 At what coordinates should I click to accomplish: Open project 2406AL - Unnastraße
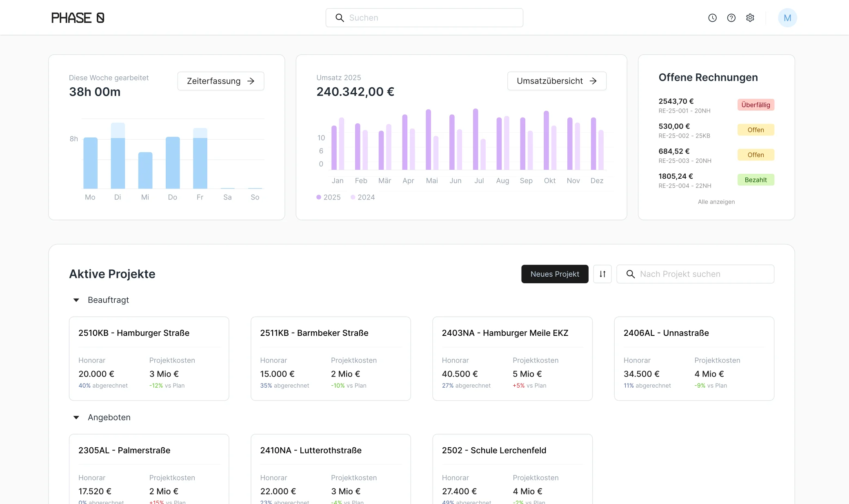[694, 359]
